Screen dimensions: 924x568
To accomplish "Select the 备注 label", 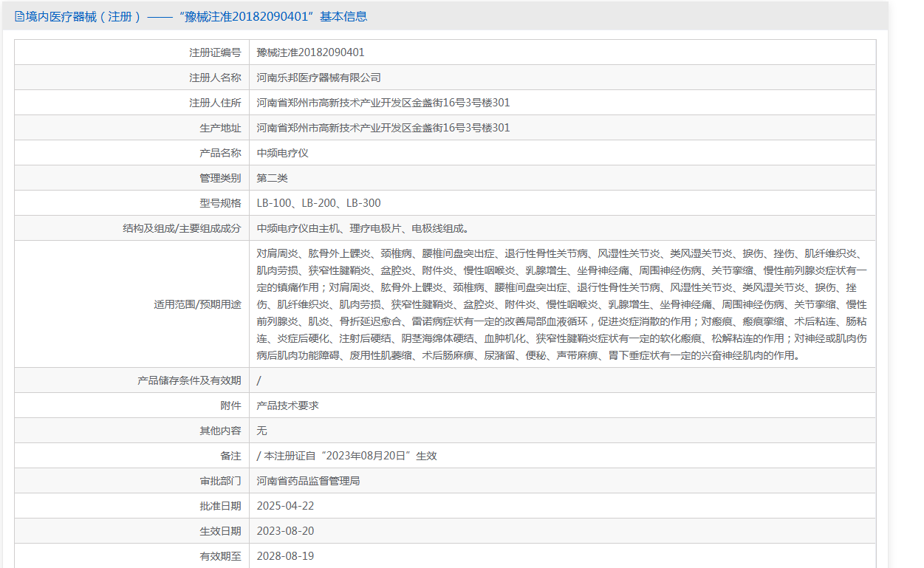I will pos(230,456).
